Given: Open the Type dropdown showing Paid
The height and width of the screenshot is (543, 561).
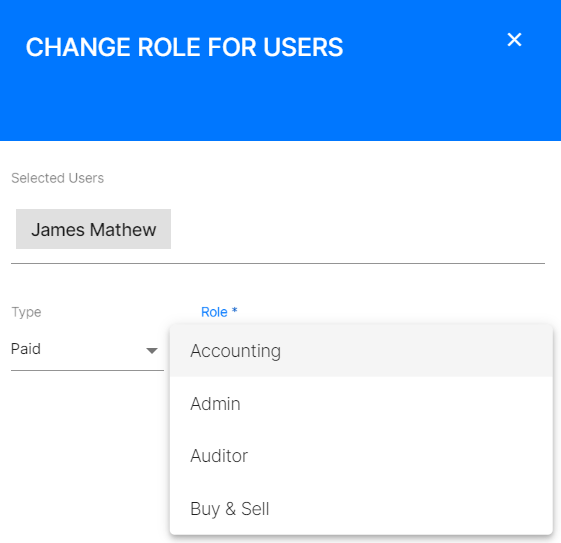Looking at the screenshot, I should (x=87, y=349).
